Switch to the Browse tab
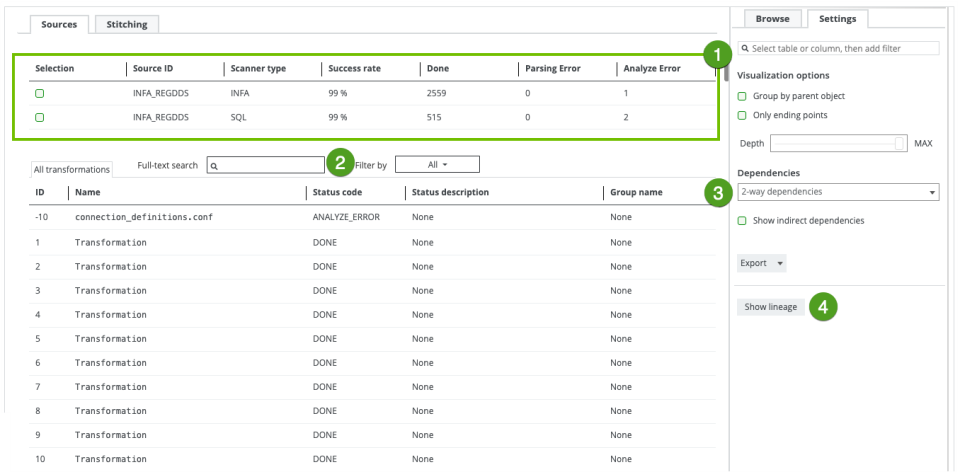Image resolution: width=960 pixels, height=472 pixels. click(x=771, y=18)
